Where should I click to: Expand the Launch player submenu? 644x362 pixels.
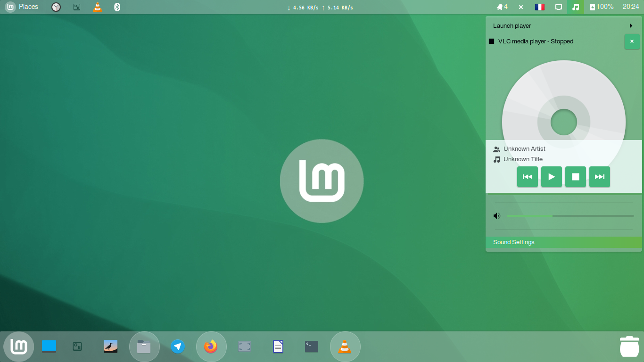click(x=564, y=26)
